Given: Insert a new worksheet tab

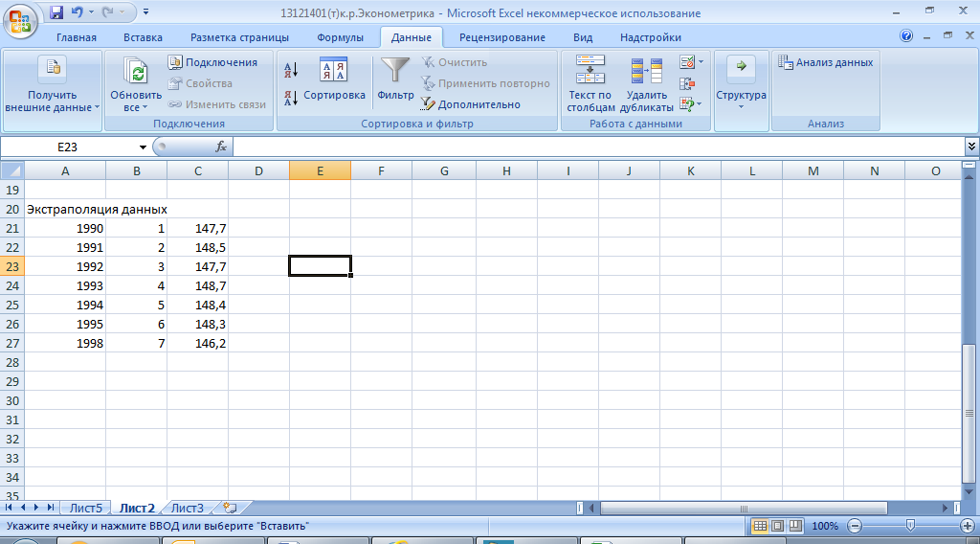Looking at the screenshot, I should click(230, 509).
